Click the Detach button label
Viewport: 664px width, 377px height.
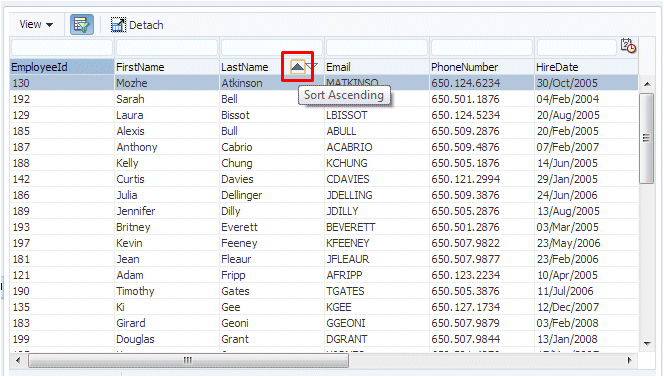[146, 25]
